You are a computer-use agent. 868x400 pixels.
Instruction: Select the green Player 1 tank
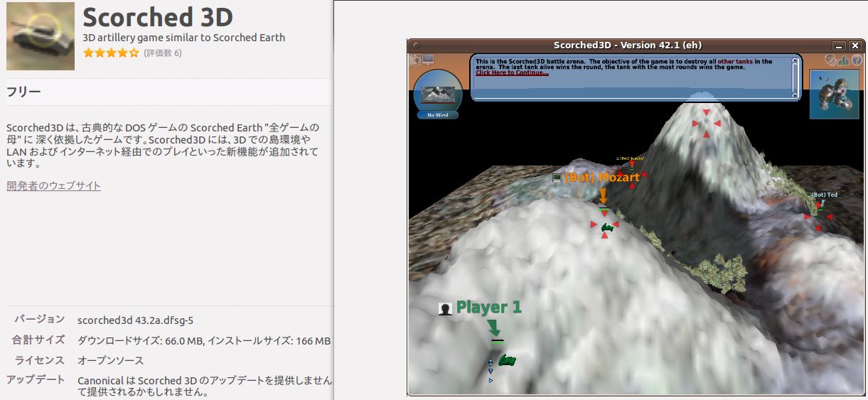507,361
